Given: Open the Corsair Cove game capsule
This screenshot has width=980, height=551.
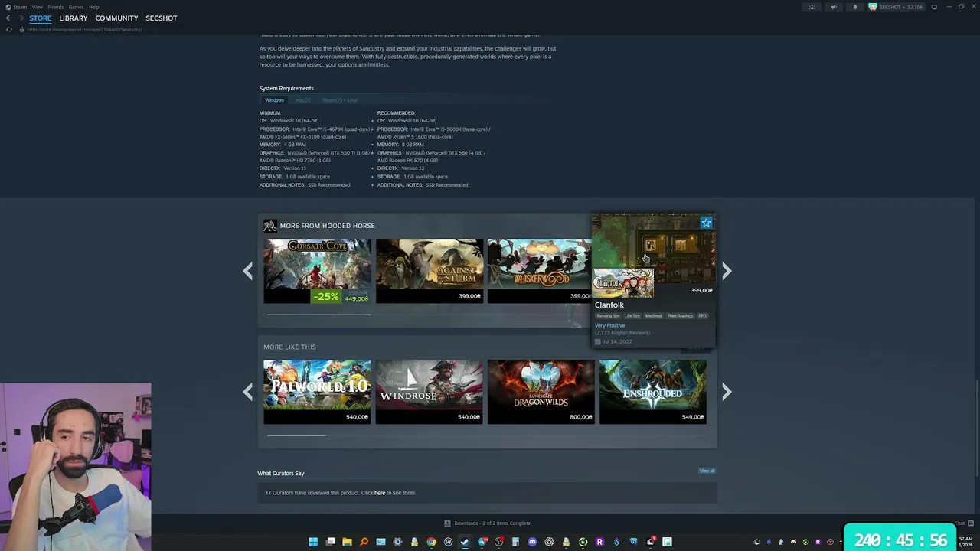Looking at the screenshot, I should [317, 271].
